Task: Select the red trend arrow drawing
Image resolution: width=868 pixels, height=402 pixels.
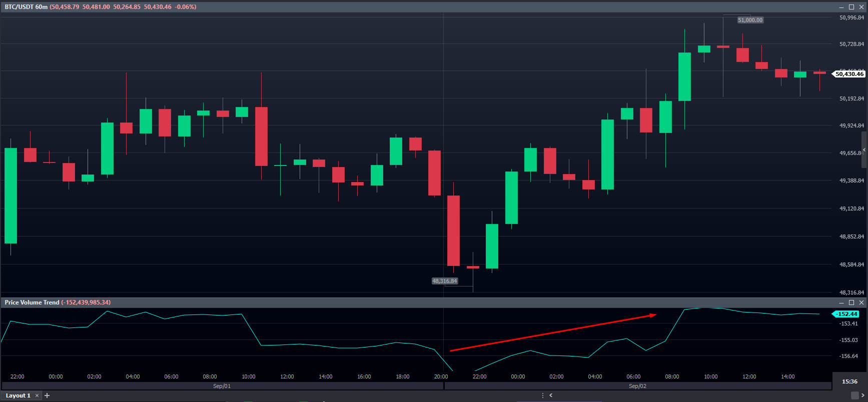Action: pyautogui.click(x=553, y=333)
